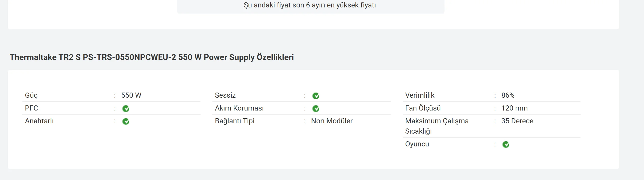
Task: Click the Bağlantı Tipi label
Action: tap(235, 121)
